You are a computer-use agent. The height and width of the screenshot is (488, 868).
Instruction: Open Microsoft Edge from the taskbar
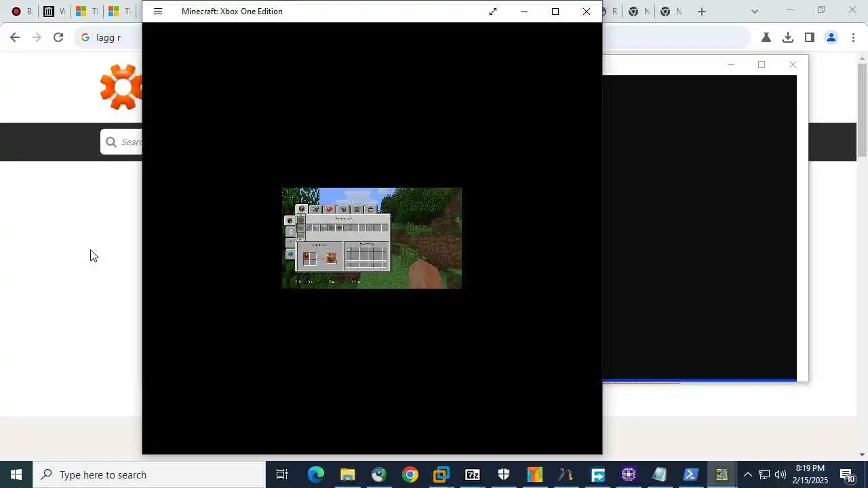(316, 474)
